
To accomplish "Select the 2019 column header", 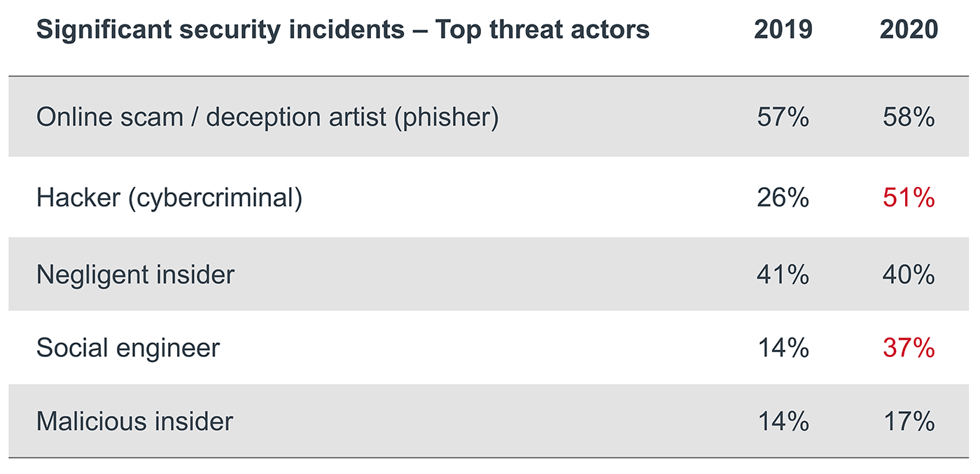I will pyautogui.click(x=783, y=30).
